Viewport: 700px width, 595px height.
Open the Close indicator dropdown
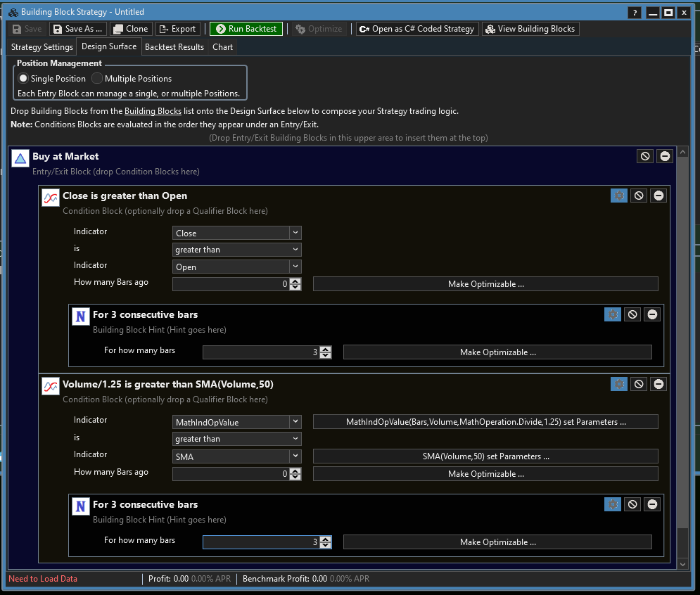click(x=295, y=233)
